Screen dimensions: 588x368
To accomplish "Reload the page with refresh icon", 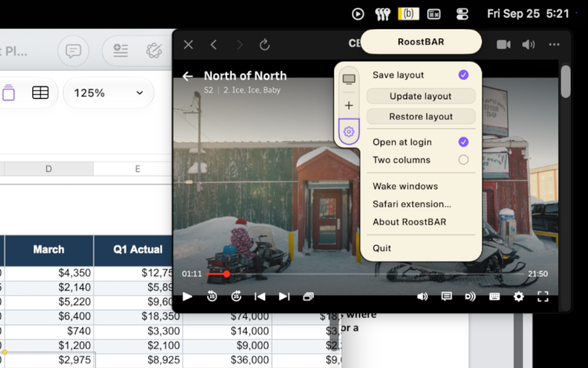I will [x=264, y=45].
